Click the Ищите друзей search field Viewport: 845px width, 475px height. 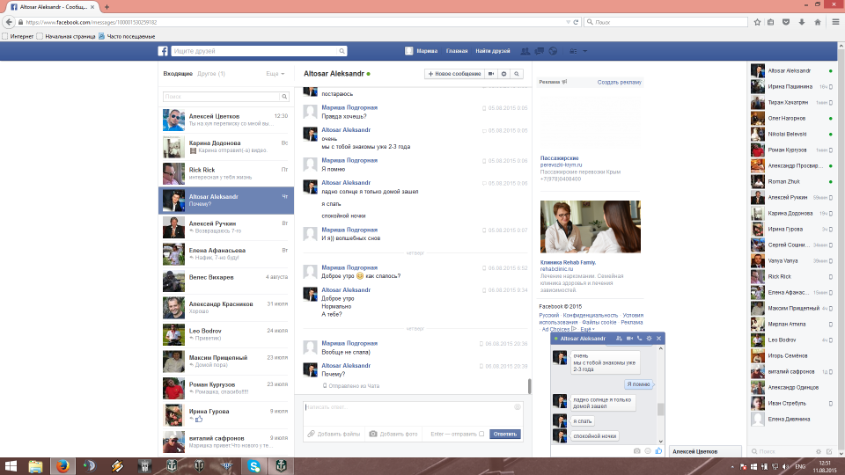point(254,51)
